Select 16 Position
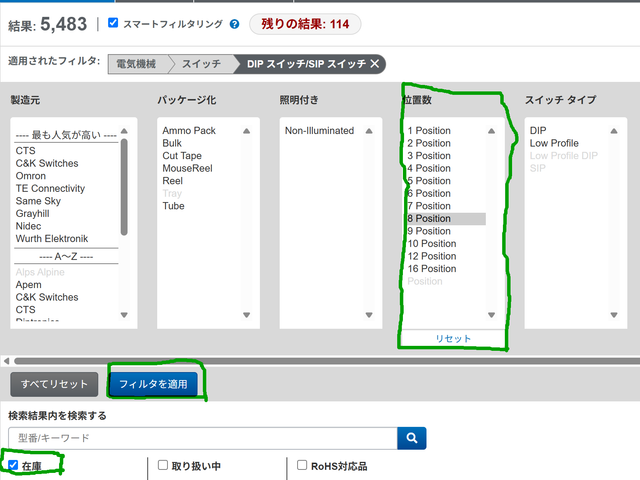 [432, 269]
